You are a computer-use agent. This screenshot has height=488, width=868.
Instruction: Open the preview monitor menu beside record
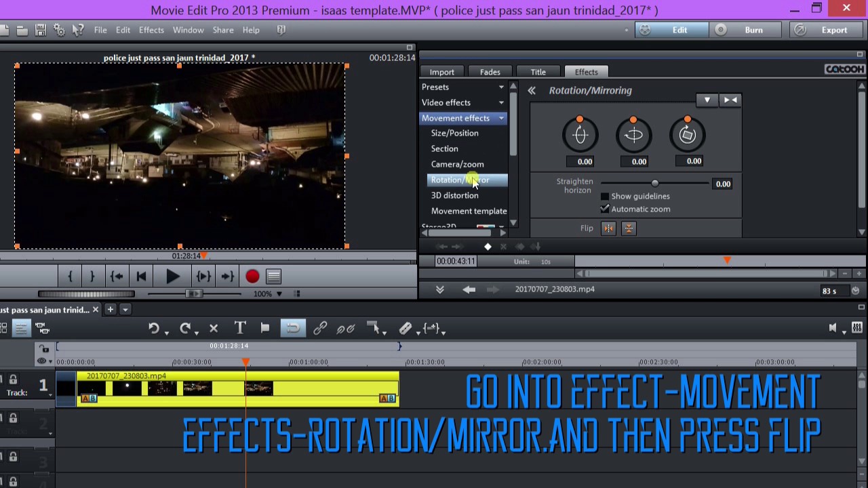pyautogui.click(x=273, y=277)
